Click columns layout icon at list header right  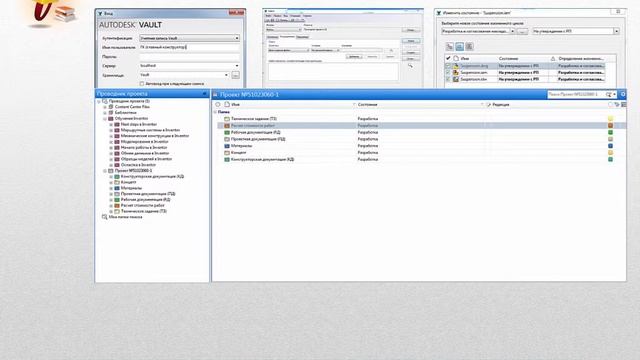pos(623,105)
